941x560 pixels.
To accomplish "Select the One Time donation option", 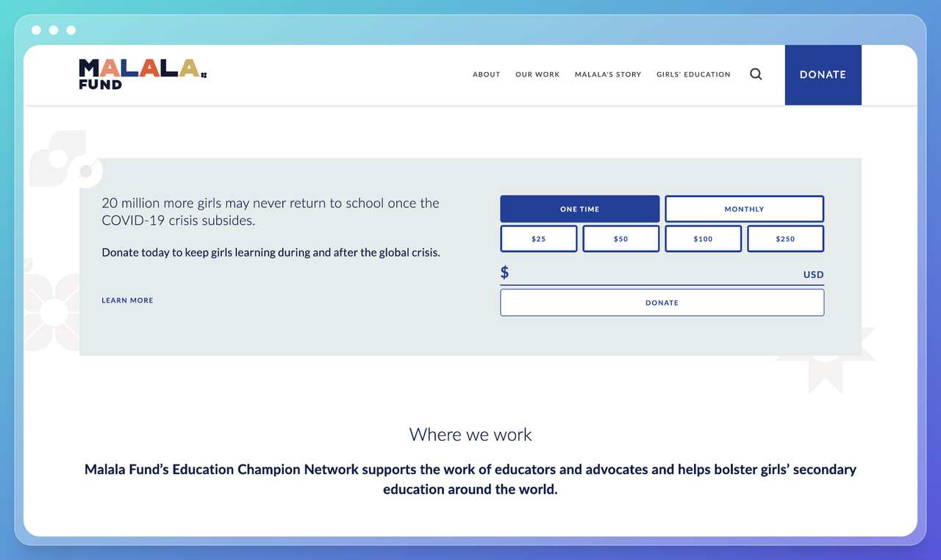I will (580, 209).
